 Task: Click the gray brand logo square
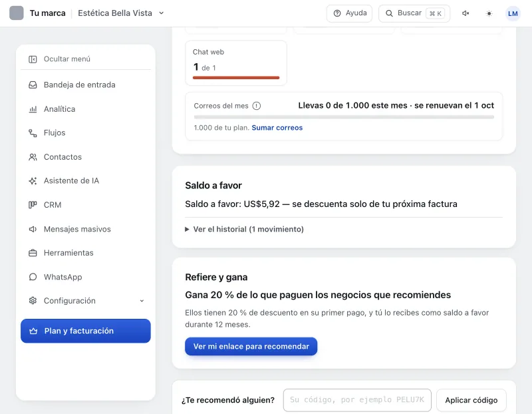(x=16, y=13)
